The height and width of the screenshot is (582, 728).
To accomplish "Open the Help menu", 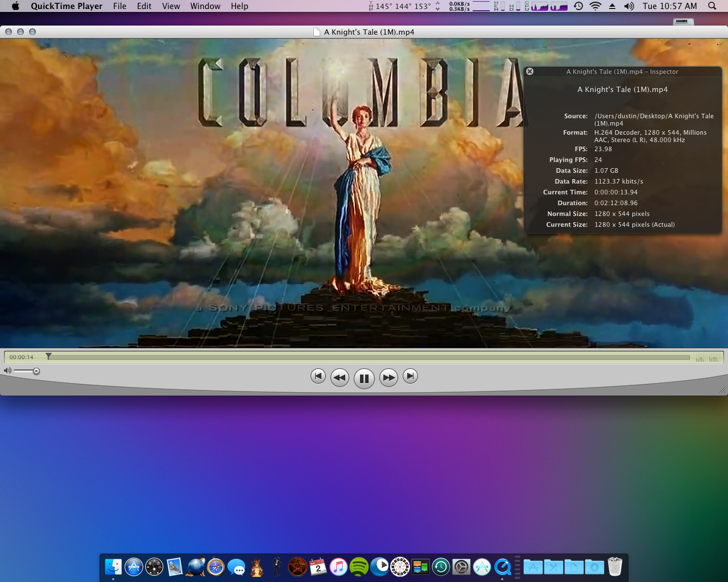I will (239, 6).
